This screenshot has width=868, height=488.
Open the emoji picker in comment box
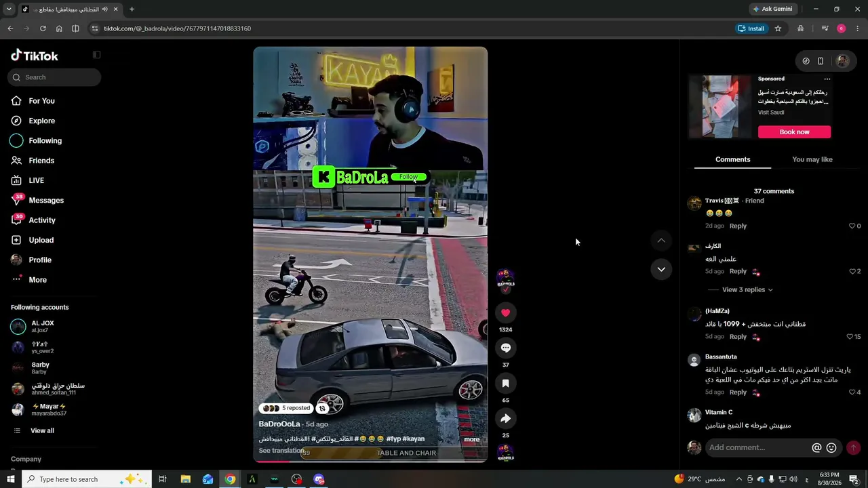pos(831,448)
